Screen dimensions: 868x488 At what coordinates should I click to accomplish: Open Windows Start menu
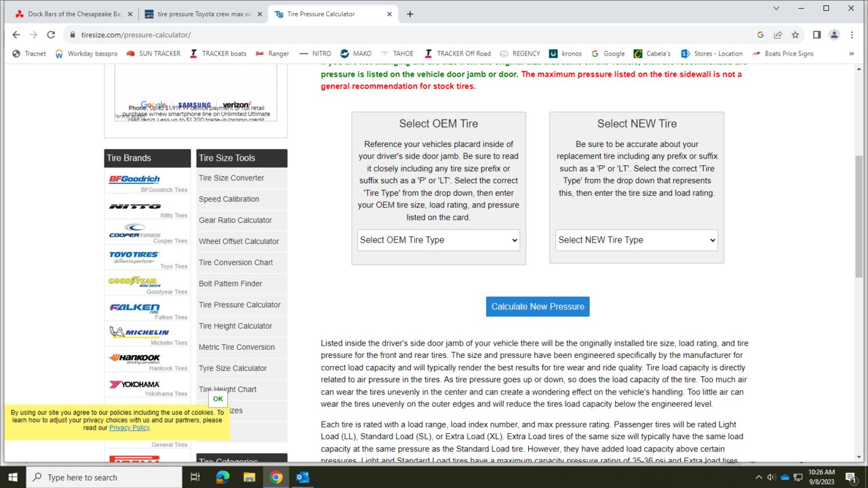pos(13,477)
